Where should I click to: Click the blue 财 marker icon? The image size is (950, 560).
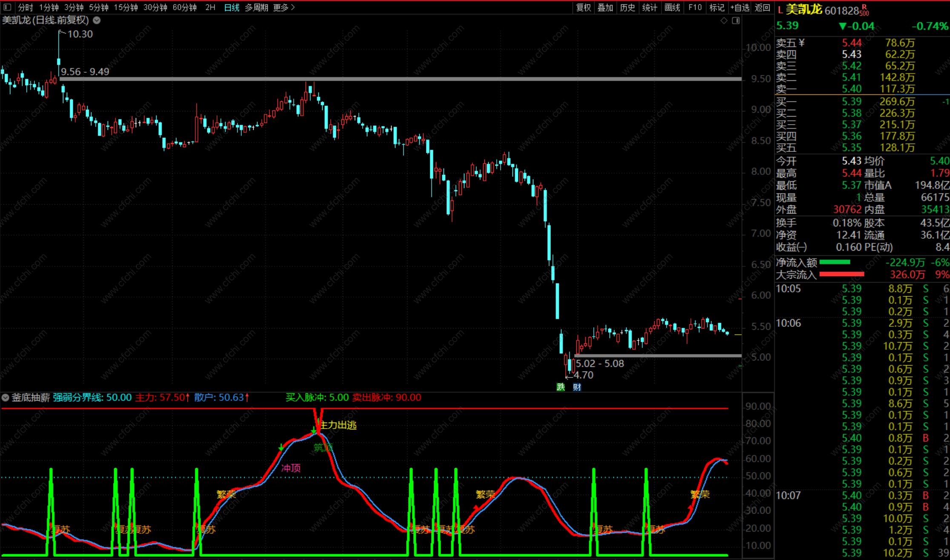coord(577,387)
